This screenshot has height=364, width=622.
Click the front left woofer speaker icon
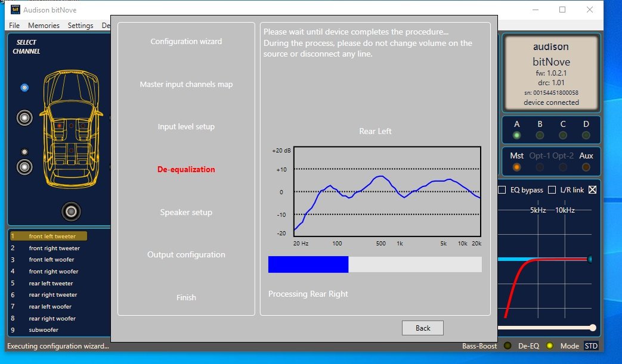[x=24, y=117]
